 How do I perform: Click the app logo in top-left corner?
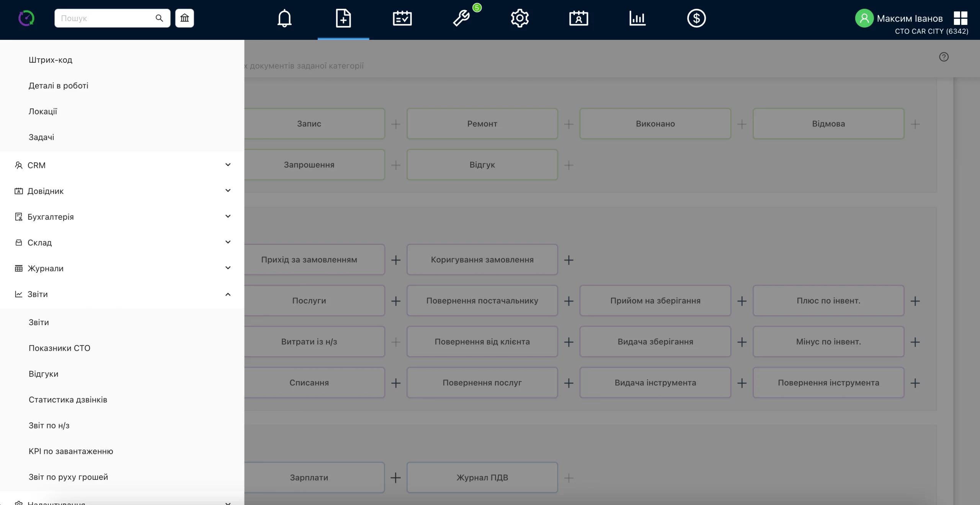[26, 18]
